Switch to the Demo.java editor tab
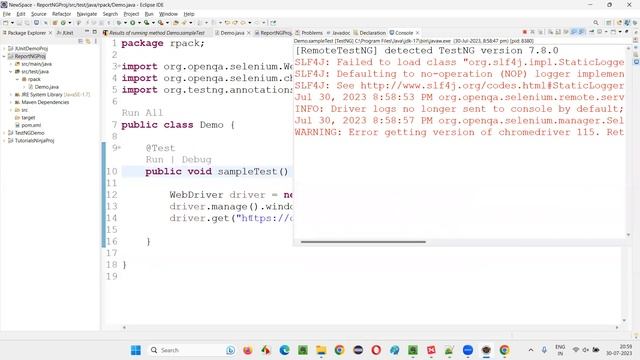 coord(232,33)
